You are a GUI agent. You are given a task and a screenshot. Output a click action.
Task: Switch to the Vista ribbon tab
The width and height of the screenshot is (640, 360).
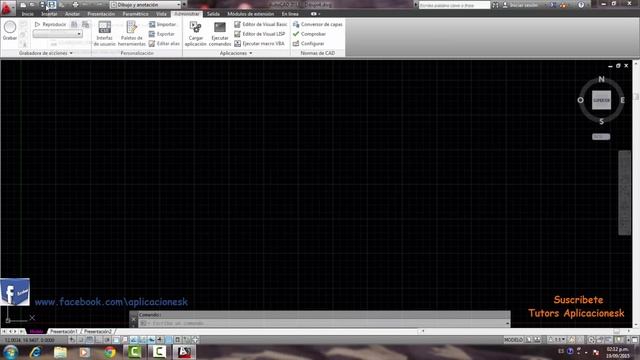point(161,14)
